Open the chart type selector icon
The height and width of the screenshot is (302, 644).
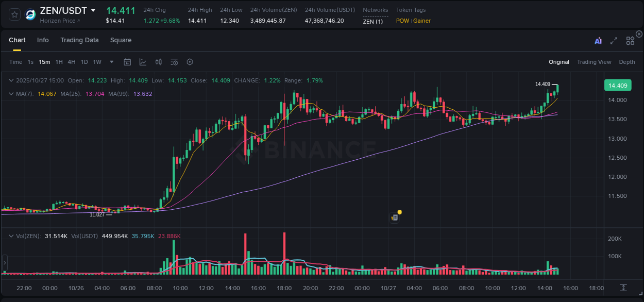click(143, 62)
